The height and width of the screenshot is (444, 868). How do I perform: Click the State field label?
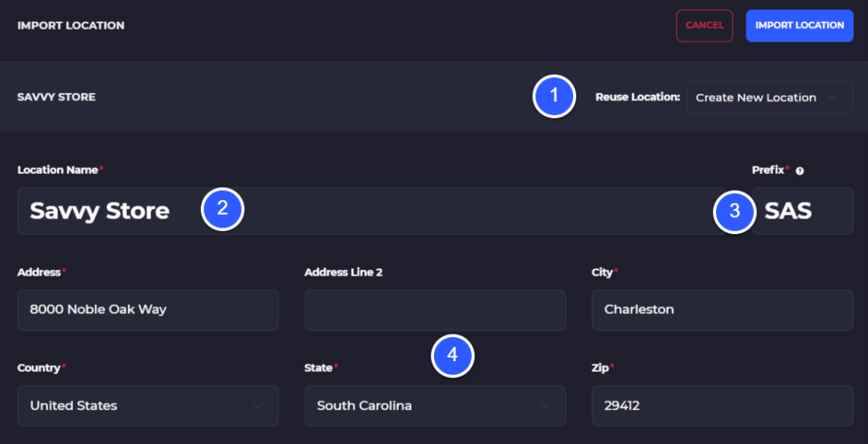(318, 368)
